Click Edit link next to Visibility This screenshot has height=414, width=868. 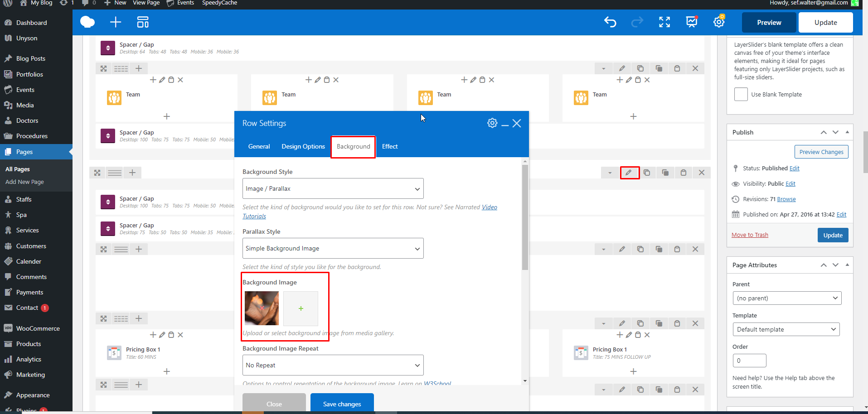click(x=790, y=183)
